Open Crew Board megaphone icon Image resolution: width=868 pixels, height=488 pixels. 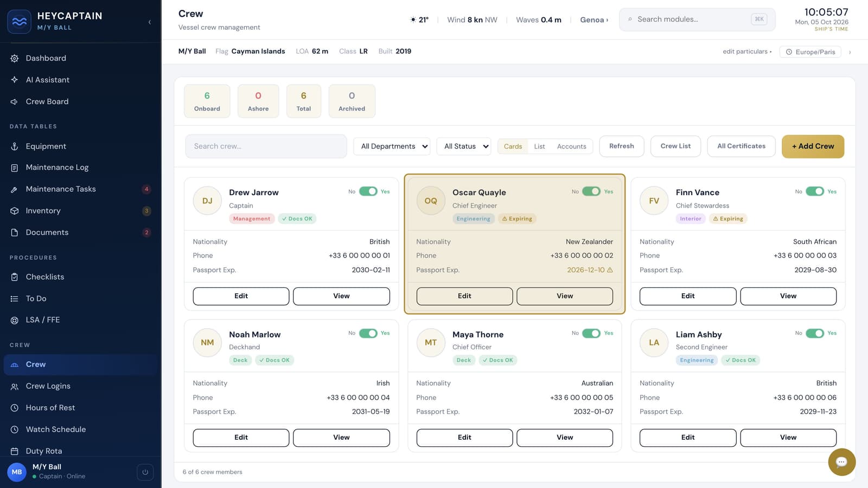(x=15, y=101)
